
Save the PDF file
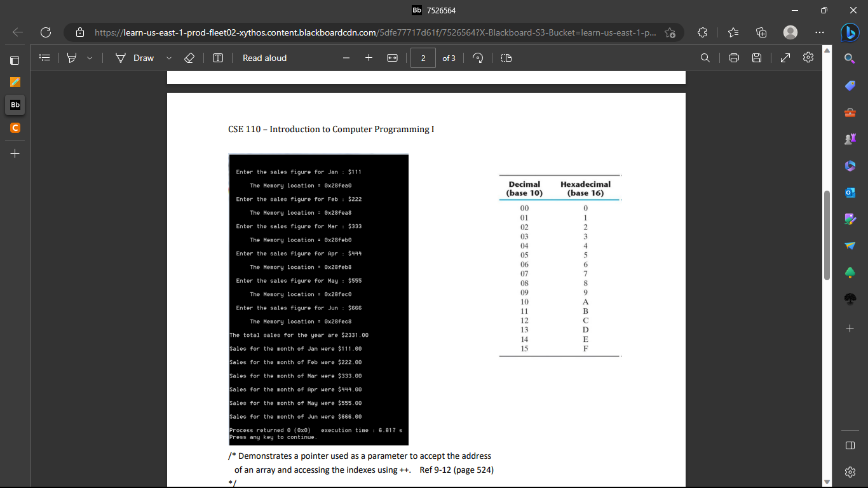click(x=756, y=58)
